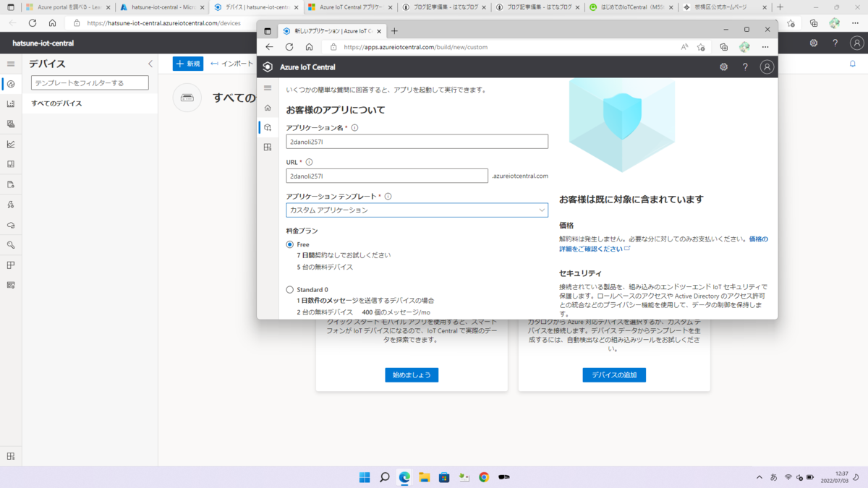Open the Jobs icon in back window sidebar
The image size is (868, 488).
tap(11, 184)
